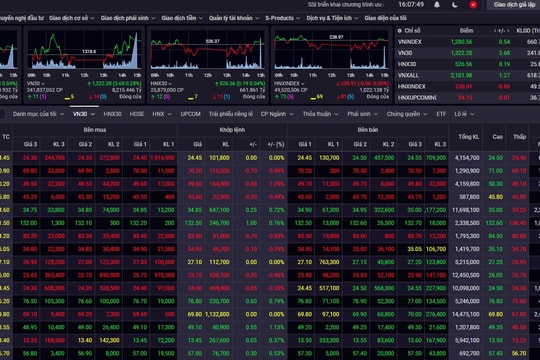Image resolution: width=540 pixels, height=360 pixels.
Task: Expand the Thỏa thuận dropdown
Action: 320,114
